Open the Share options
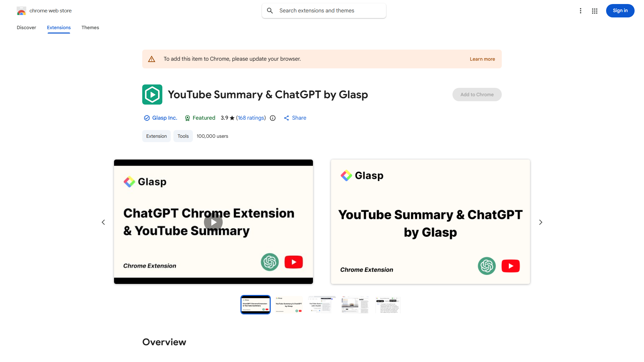Screen dimensions: 644x362 [x=295, y=118]
